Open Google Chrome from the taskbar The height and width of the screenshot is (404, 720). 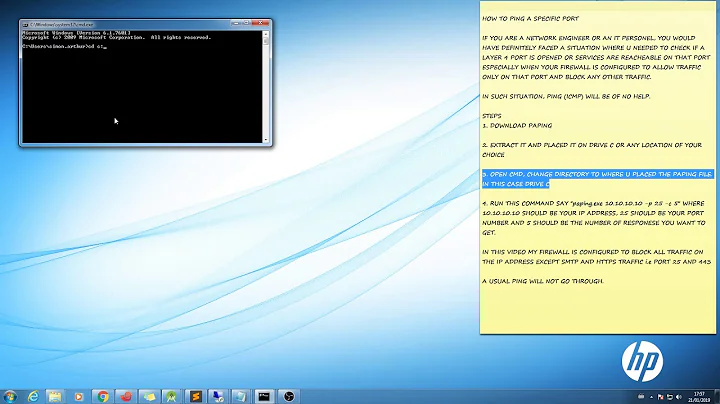[102, 396]
